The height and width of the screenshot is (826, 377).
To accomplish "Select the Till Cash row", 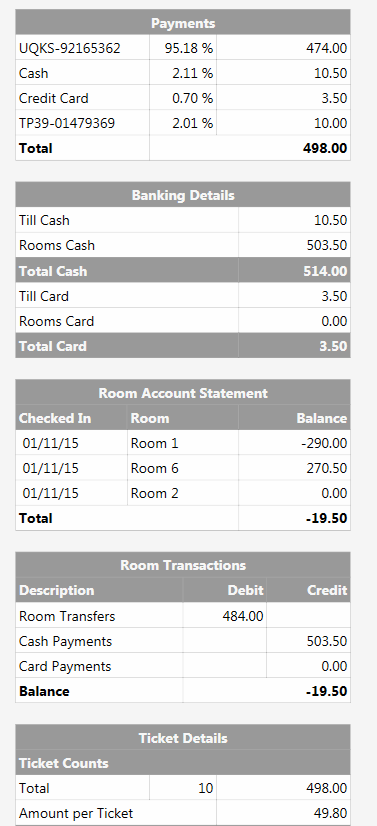I will (x=183, y=220).
